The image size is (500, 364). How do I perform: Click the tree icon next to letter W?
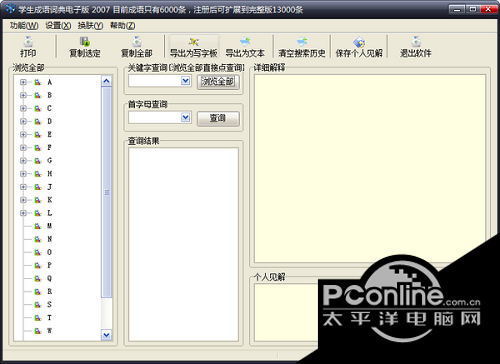coord(38,331)
